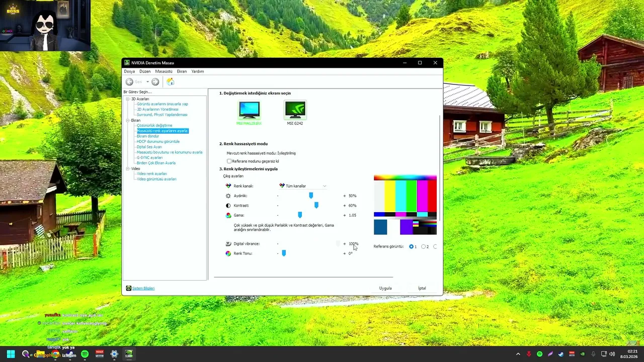Image resolution: width=644 pixels, height=362 pixels.
Task: Click the Aydınlık slider handle
Action: point(311,196)
